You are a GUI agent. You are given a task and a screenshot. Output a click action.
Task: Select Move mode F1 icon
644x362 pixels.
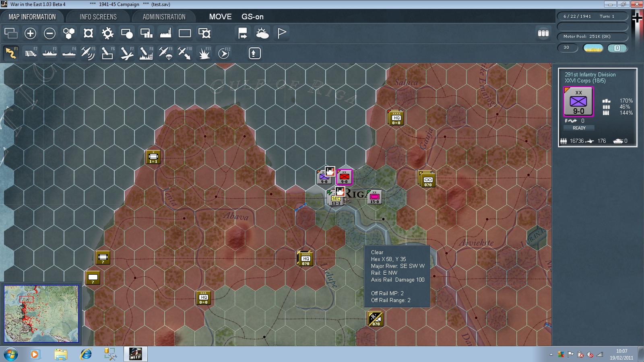pyautogui.click(x=11, y=53)
